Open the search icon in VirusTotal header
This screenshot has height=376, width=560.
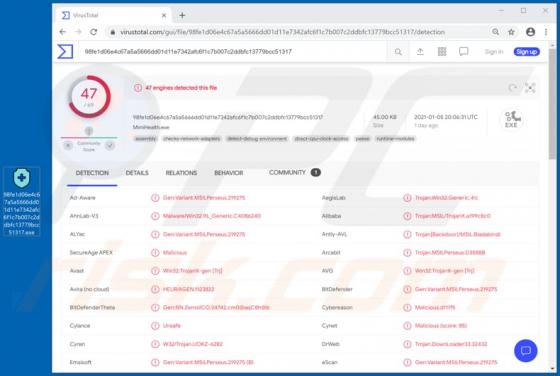coord(398,52)
